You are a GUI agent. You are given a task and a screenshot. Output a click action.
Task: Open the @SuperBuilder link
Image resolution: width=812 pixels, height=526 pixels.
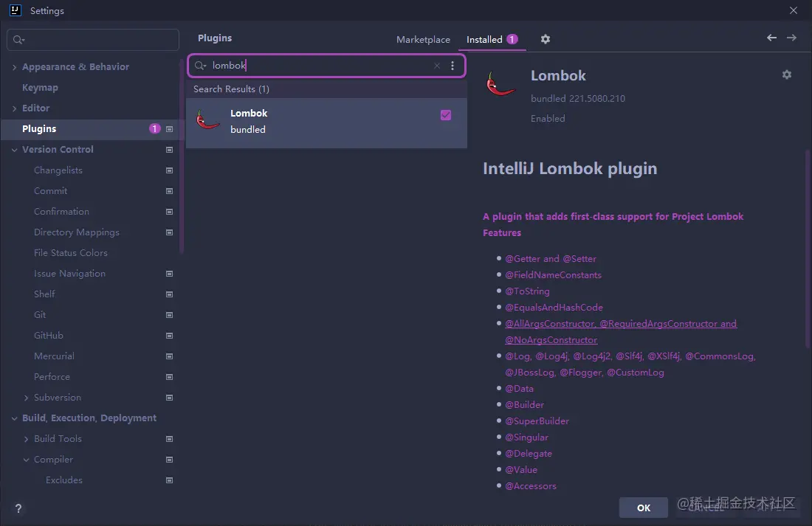(x=537, y=421)
